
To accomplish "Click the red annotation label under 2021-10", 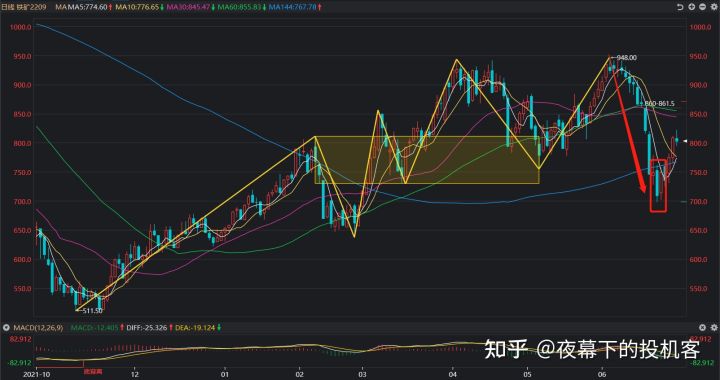I will click(92, 373).
